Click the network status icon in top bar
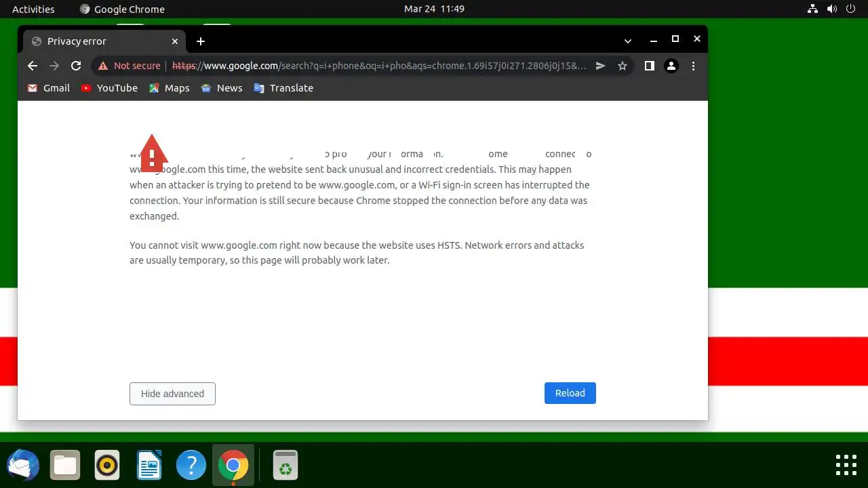Viewport: 868px width, 488px height. click(812, 9)
